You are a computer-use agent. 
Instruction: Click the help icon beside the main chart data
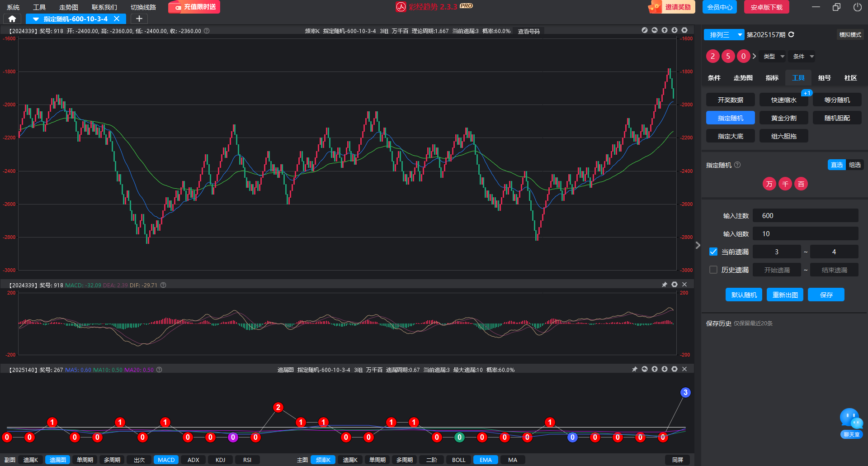coord(207,31)
